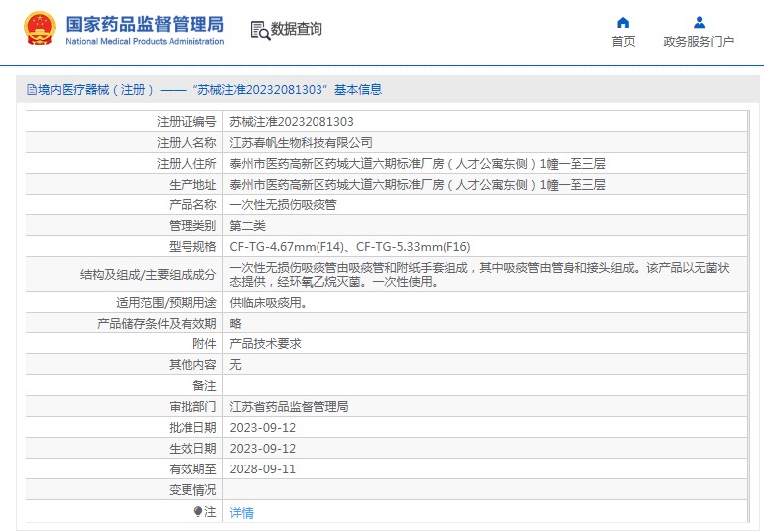
Task: Click 国家药品监督管理局 site title
Action: coord(145,24)
